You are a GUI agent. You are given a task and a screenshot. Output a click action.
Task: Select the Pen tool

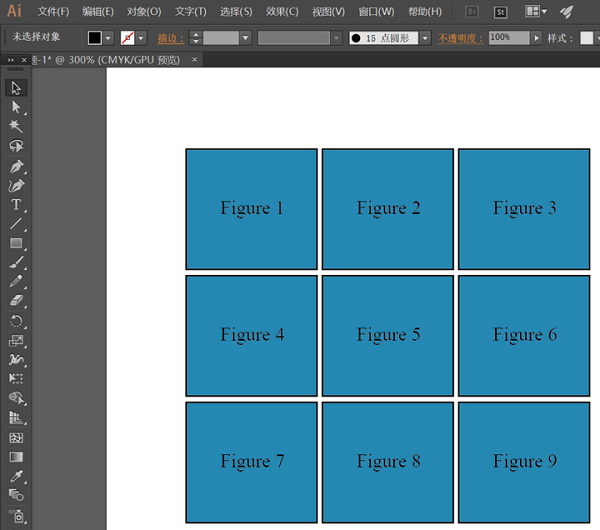(x=16, y=166)
